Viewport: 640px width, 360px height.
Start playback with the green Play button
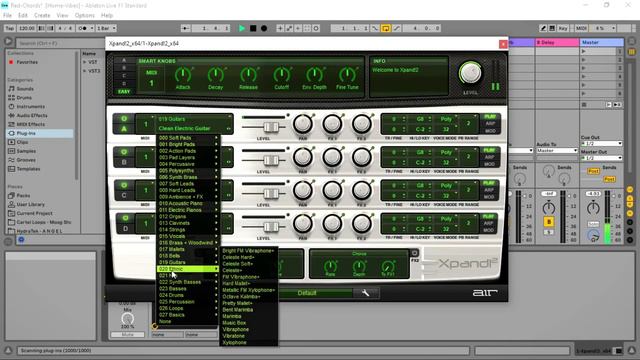(242, 28)
